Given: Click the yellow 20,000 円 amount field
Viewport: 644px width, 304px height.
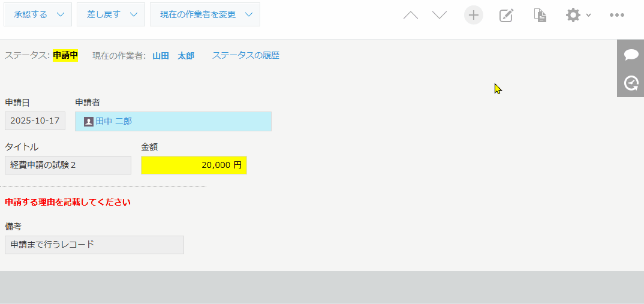Looking at the screenshot, I should click(x=194, y=165).
